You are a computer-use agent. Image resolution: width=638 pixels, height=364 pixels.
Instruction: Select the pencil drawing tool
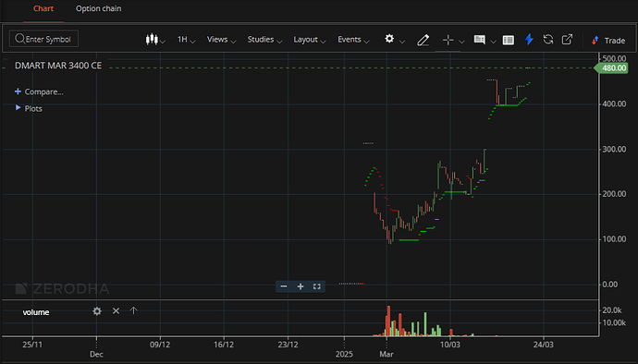pos(423,40)
